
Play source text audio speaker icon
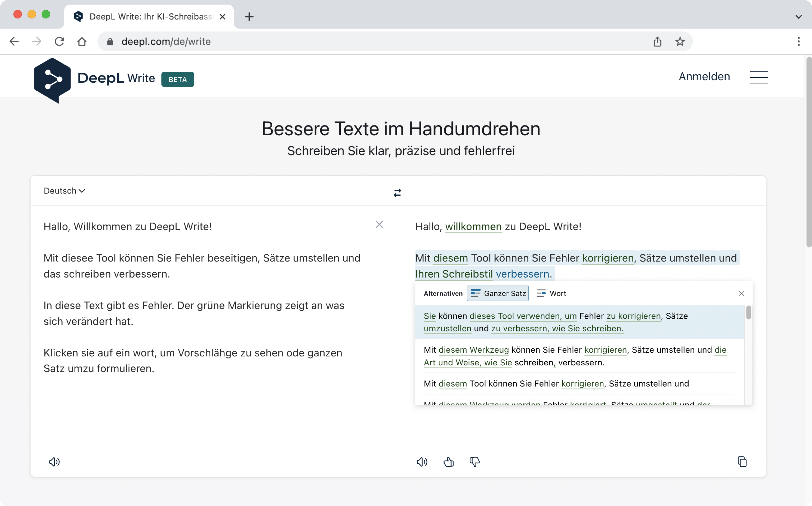[54, 462]
